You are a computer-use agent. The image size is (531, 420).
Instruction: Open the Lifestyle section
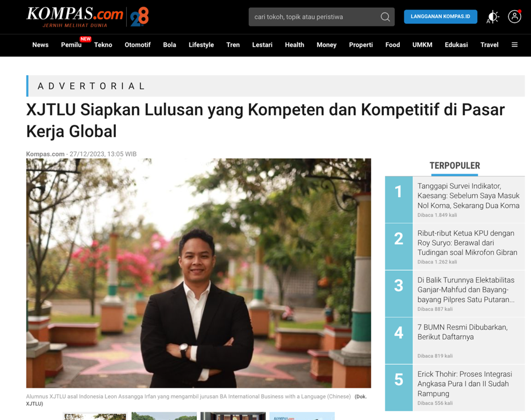(201, 45)
